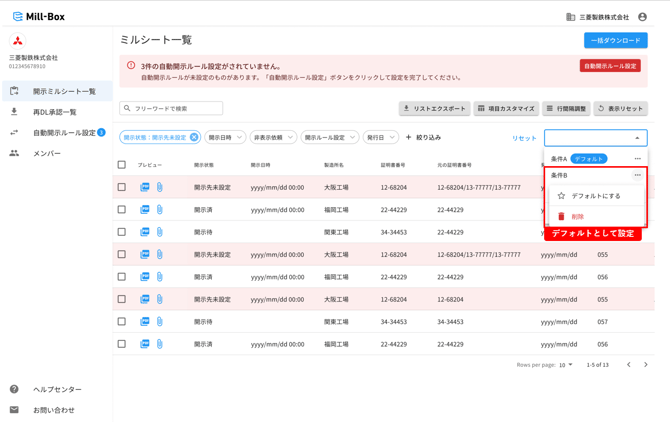670x422 pixels.
Task: Click the red trash 削除 icon
Action: [x=561, y=217]
